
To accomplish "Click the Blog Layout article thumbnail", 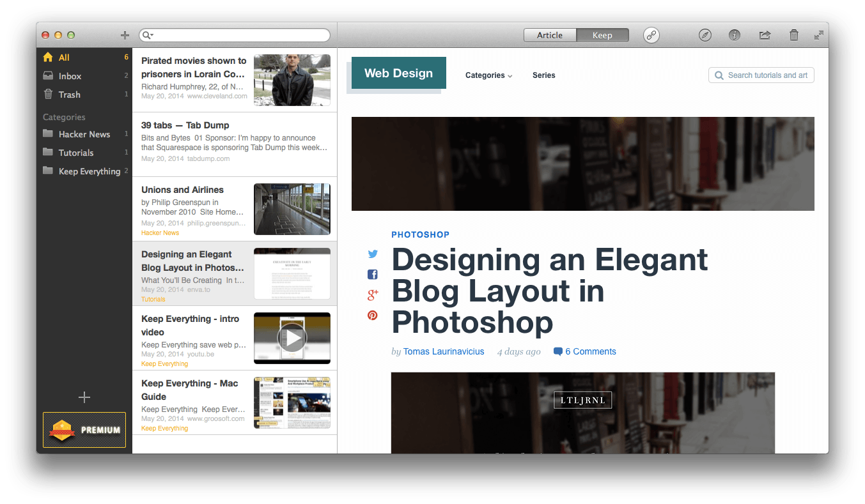I will 292,274.
